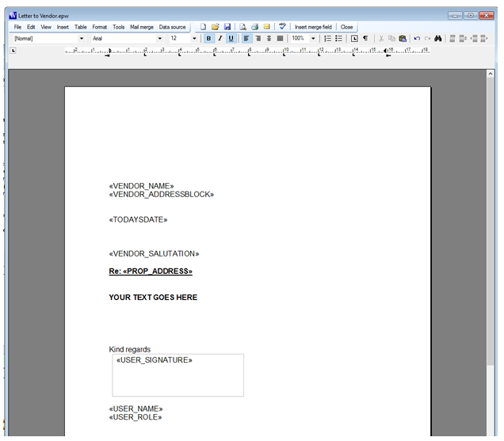This screenshot has height=441, width=504.
Task: Open the Format menu
Action: (x=99, y=27)
